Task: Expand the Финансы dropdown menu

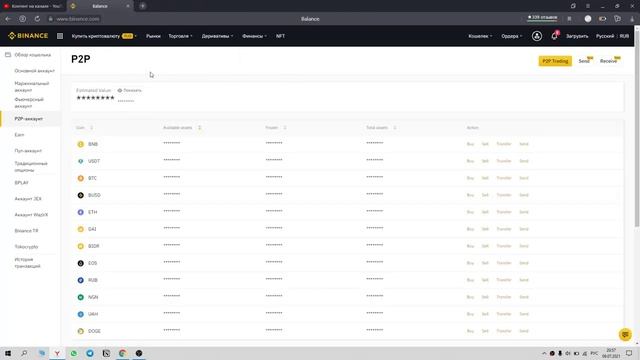Action: (254, 36)
